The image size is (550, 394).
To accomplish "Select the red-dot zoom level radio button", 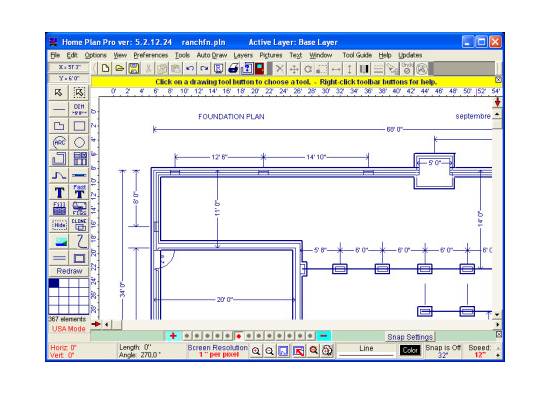I will [x=239, y=336].
